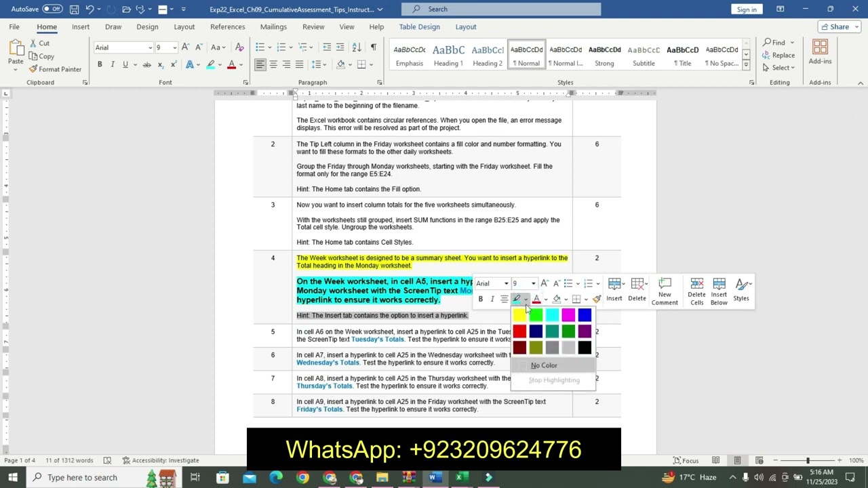
Task: Click the ribbon Text Effects icon
Action: click(190, 64)
